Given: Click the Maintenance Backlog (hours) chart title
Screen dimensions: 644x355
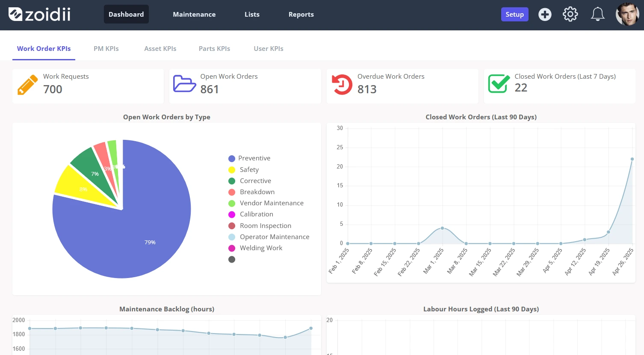Looking at the screenshot, I should pyautogui.click(x=167, y=309).
